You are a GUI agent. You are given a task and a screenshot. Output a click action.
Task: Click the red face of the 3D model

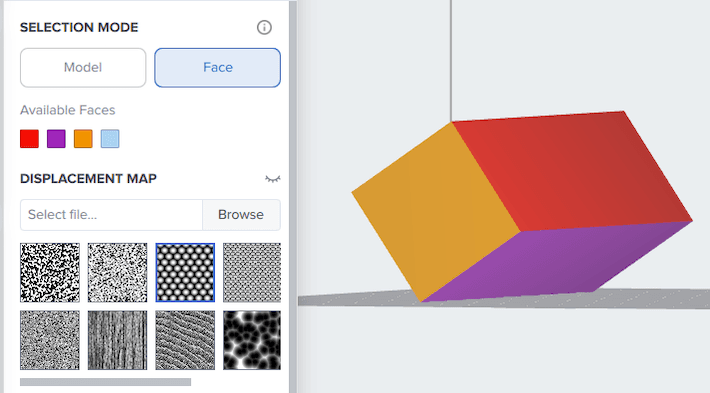(571, 172)
